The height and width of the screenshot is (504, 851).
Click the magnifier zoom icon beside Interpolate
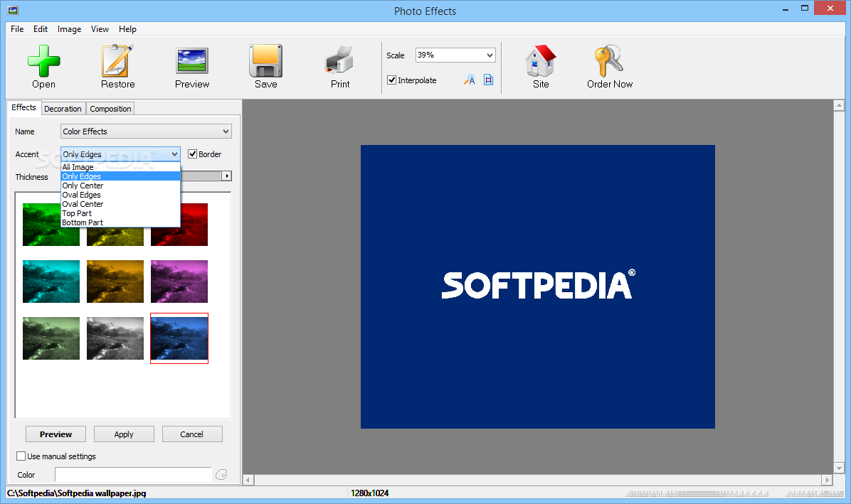pos(470,80)
